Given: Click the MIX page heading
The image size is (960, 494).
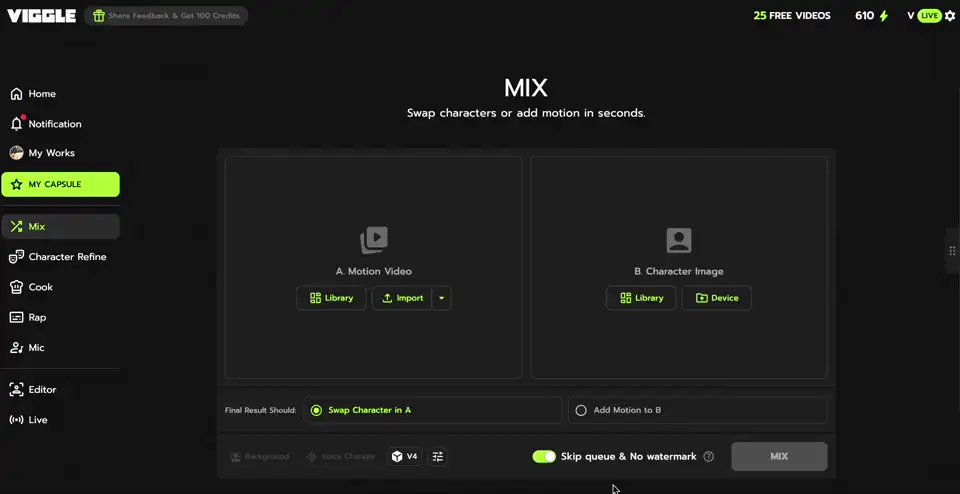Looking at the screenshot, I should (526, 89).
